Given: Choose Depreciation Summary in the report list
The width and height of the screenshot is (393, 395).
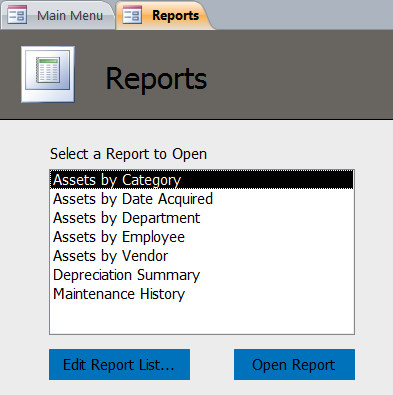Looking at the screenshot, I should click(202, 275).
